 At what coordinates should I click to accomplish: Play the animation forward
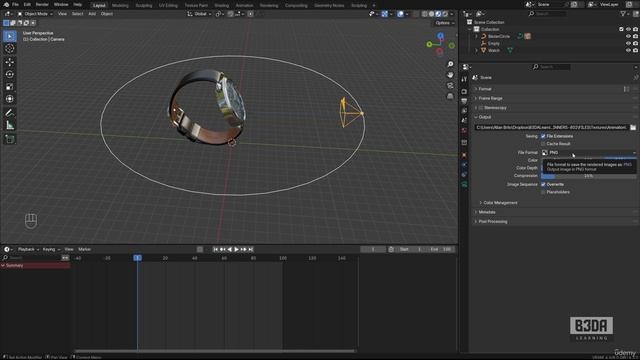tap(236, 249)
